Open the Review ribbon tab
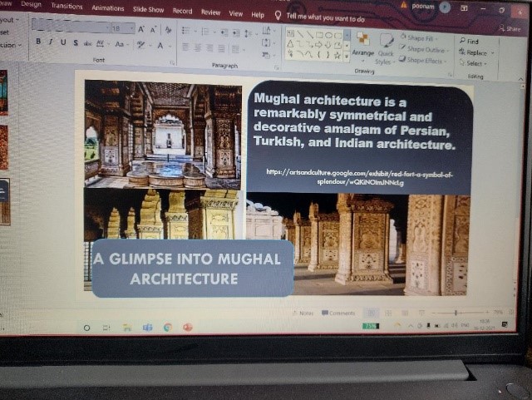The width and height of the screenshot is (532, 400). 210,12
